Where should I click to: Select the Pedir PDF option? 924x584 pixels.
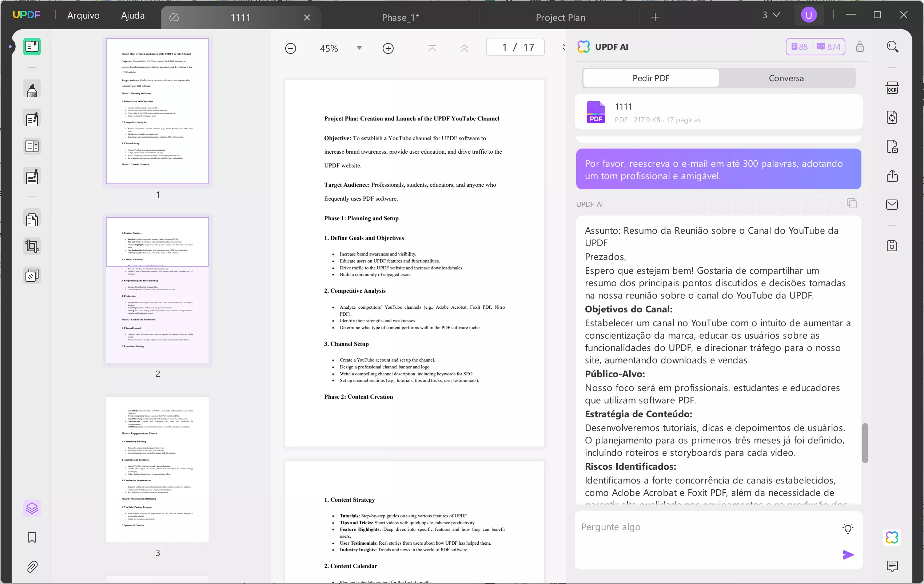(x=650, y=78)
